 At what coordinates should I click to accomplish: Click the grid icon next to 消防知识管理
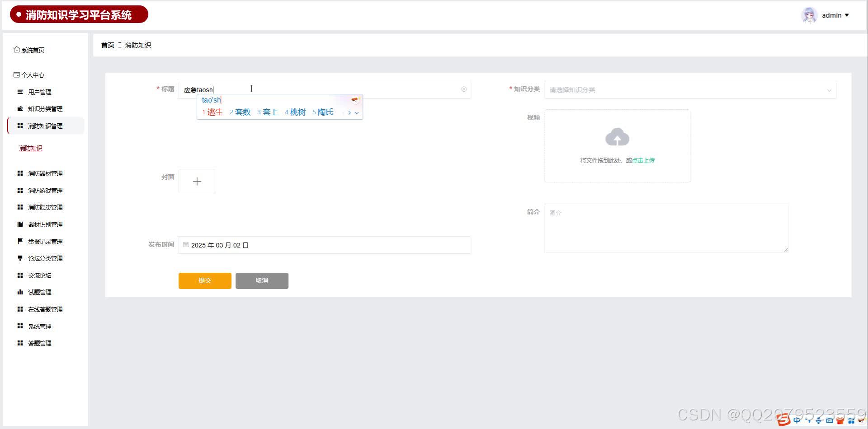coord(20,126)
